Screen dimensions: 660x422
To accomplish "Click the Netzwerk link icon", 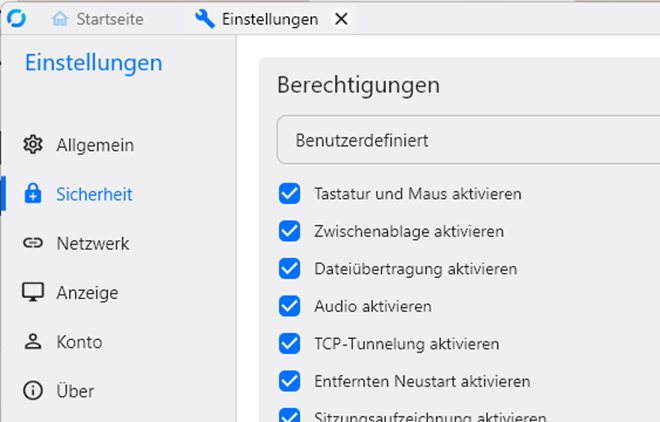I will (34, 243).
